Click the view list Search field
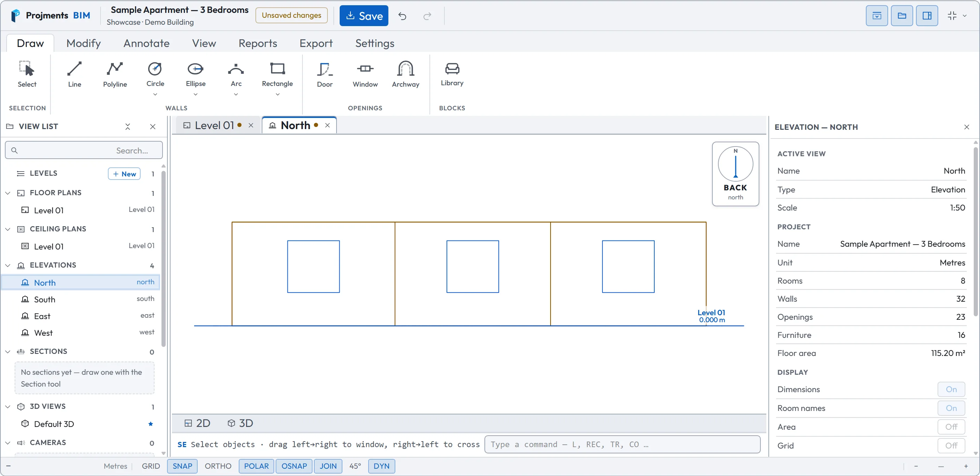Screen dimensions: 980x476 coord(84,150)
